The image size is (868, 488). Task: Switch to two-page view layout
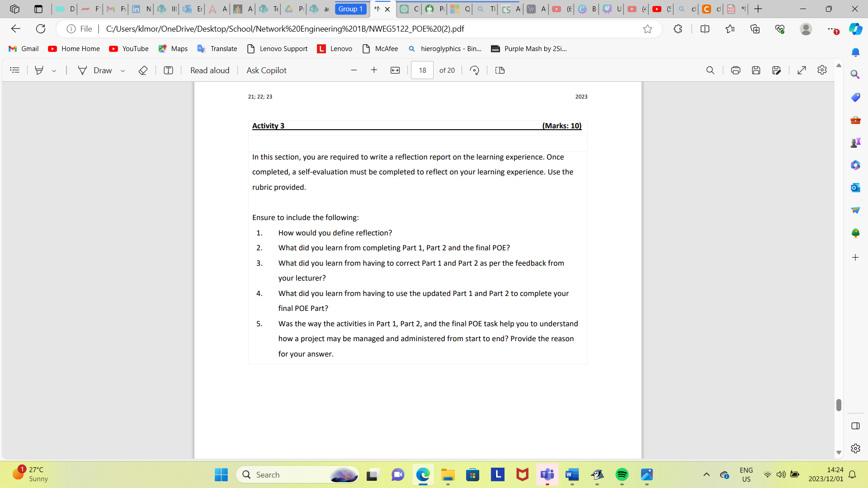[x=499, y=70]
